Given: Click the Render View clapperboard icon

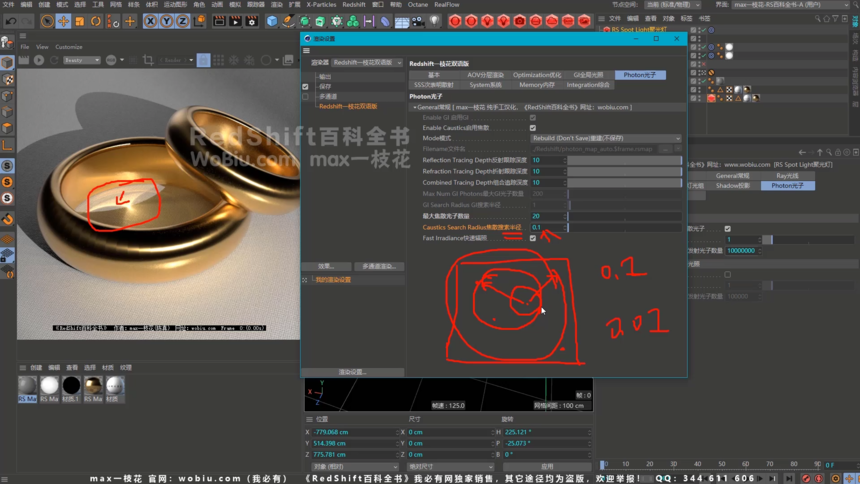Looking at the screenshot, I should (x=219, y=21).
